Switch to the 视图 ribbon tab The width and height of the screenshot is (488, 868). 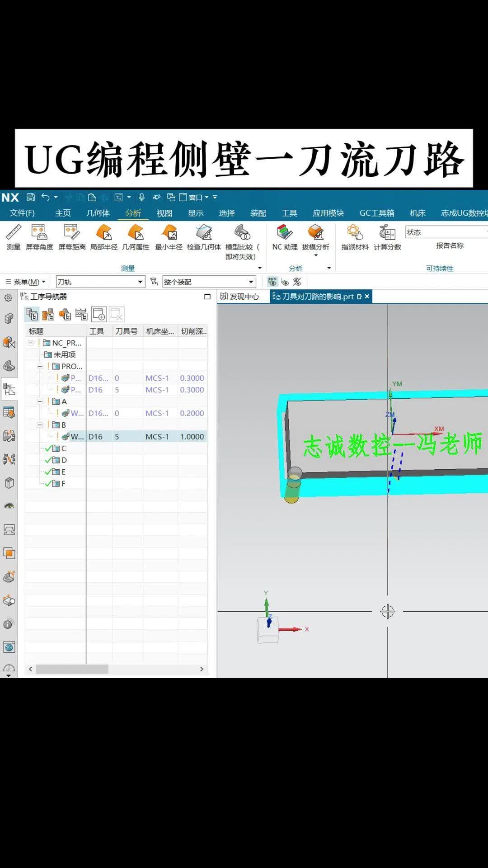(164, 213)
